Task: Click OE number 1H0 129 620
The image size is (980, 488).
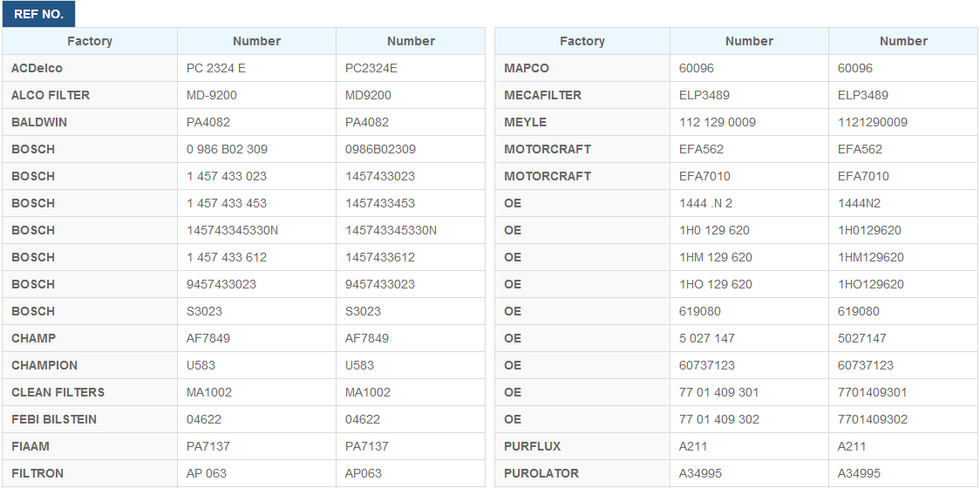Action: [x=714, y=230]
